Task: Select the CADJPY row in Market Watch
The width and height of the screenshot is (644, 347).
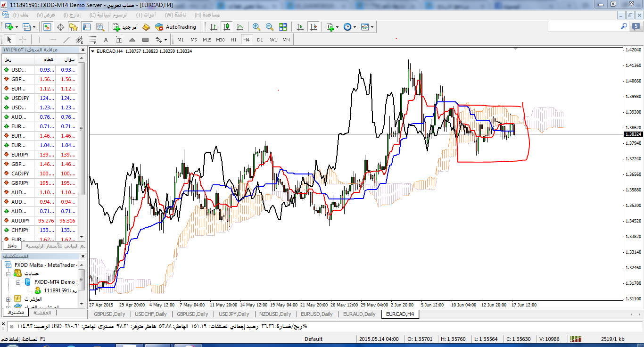Action: point(39,173)
